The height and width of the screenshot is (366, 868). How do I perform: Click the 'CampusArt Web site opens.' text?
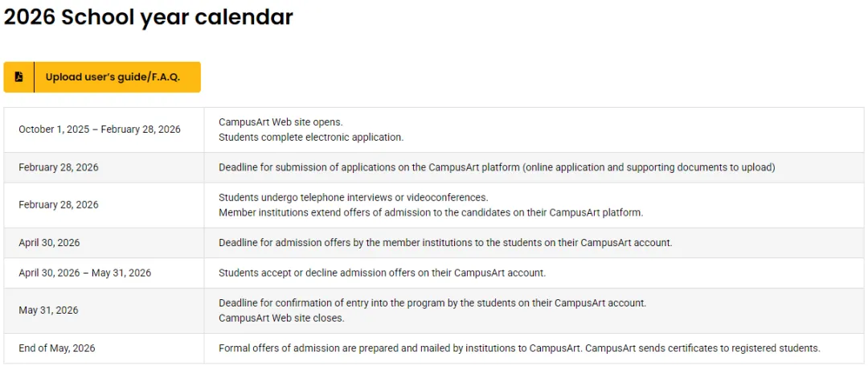[280, 122]
